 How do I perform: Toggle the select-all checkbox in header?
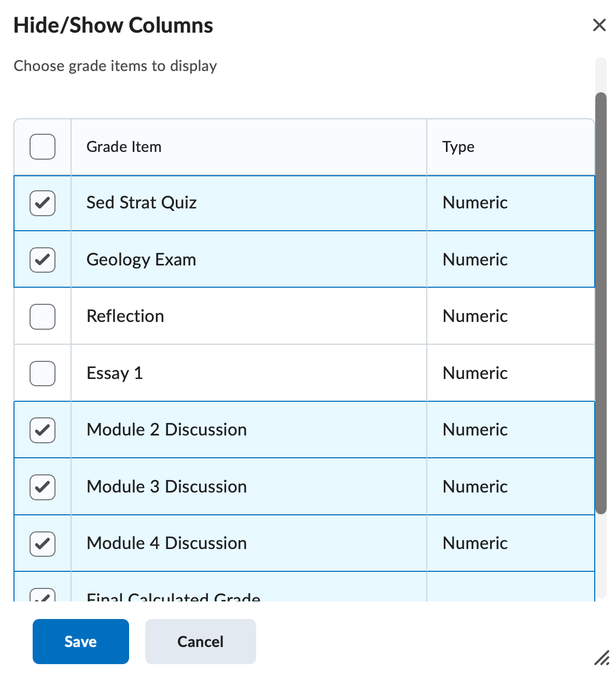click(42, 147)
